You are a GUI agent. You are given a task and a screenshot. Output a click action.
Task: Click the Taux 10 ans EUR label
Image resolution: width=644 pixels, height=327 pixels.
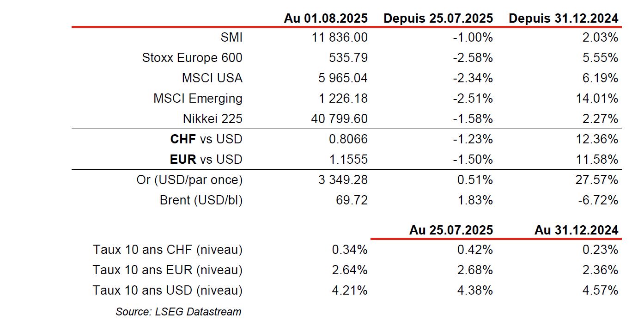click(168, 270)
